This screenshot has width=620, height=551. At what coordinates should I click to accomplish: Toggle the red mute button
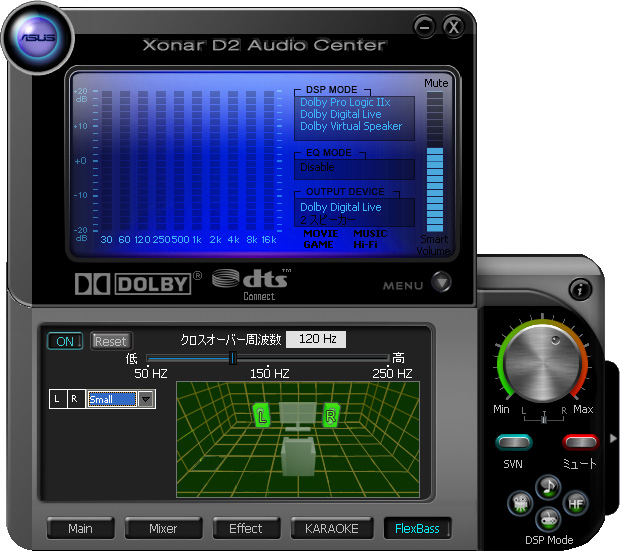(580, 442)
